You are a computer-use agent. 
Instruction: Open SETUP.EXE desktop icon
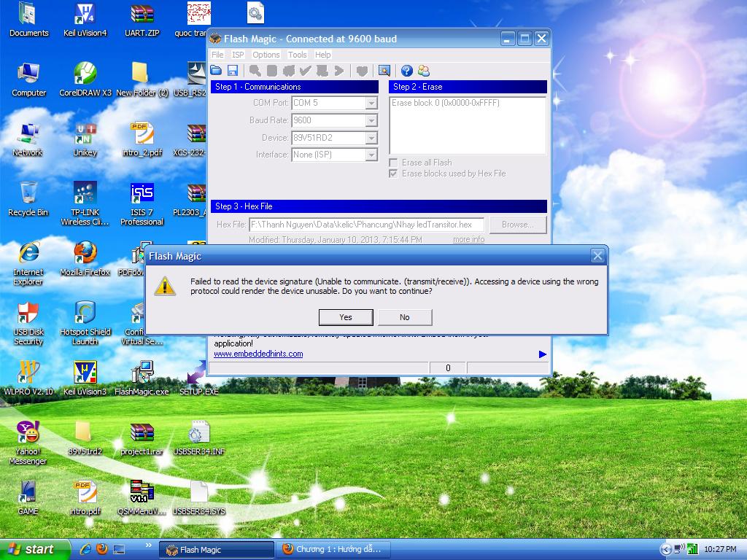[x=198, y=378]
